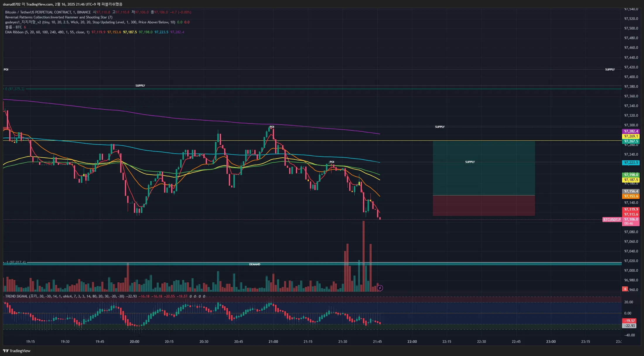The height and width of the screenshot is (356, 644).
Task: Click the 20:00 time axis label
Action: 134,342
